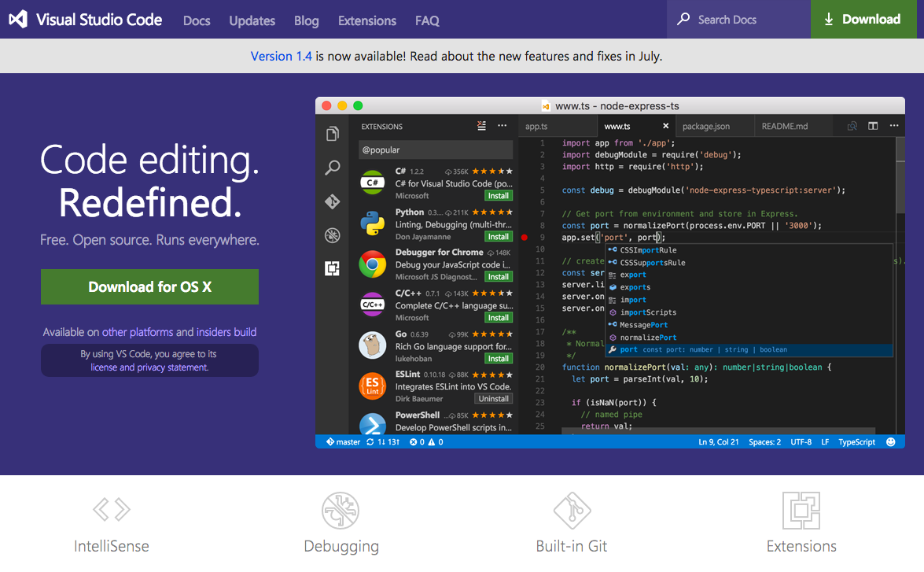This screenshot has height=572, width=924.
Task: Split the editor using the split icon
Action: [873, 126]
